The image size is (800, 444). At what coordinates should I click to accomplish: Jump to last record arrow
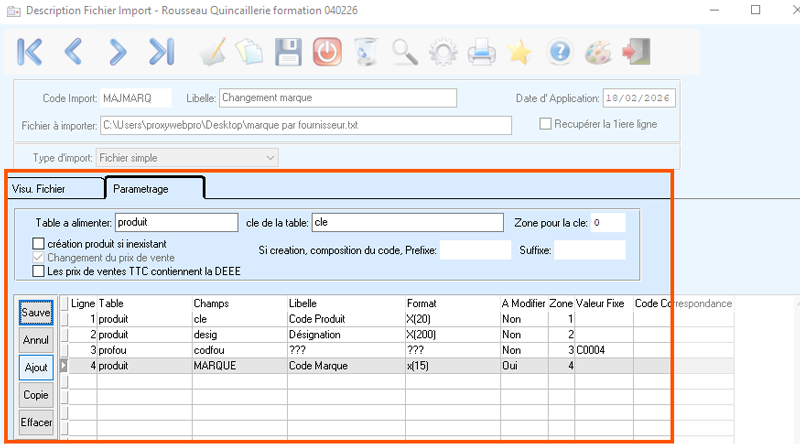(x=161, y=52)
